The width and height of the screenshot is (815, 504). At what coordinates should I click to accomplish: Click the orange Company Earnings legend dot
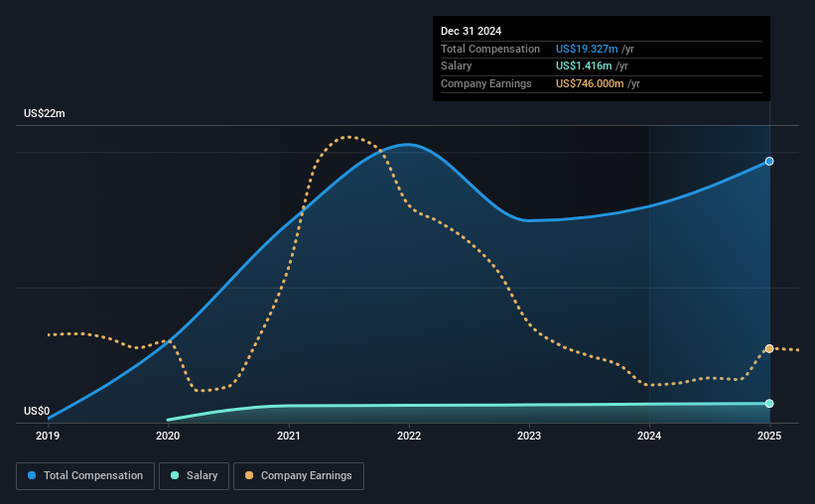[x=249, y=475]
